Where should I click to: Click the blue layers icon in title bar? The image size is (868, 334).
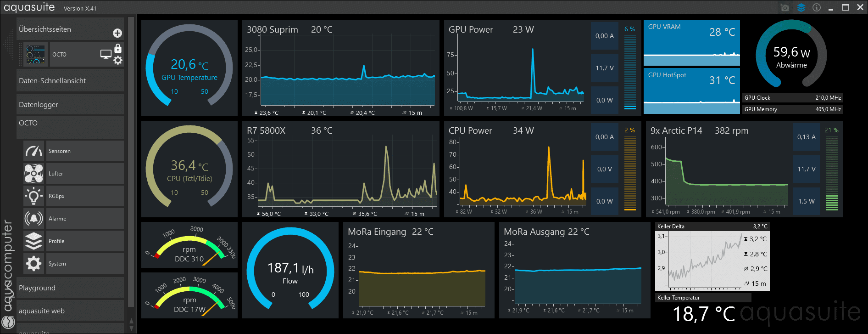tap(801, 8)
